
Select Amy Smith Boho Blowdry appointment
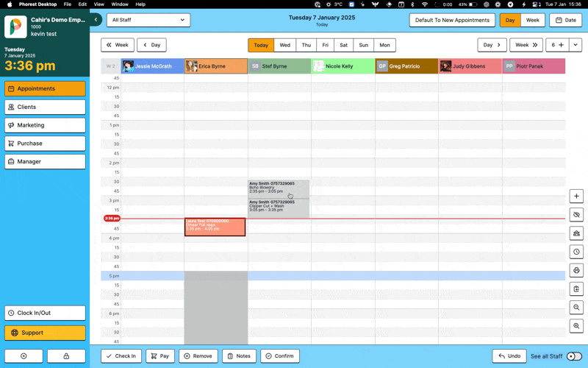tap(279, 189)
